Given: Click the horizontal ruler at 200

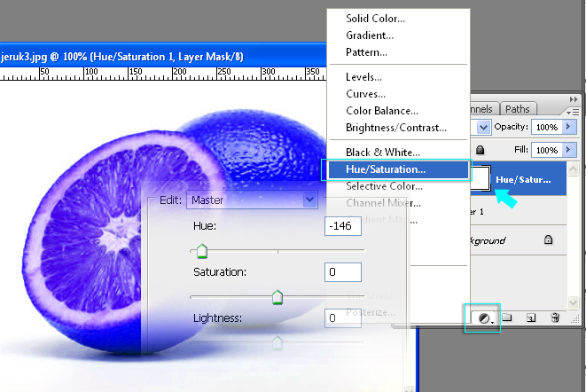Looking at the screenshot, I should [x=179, y=73].
